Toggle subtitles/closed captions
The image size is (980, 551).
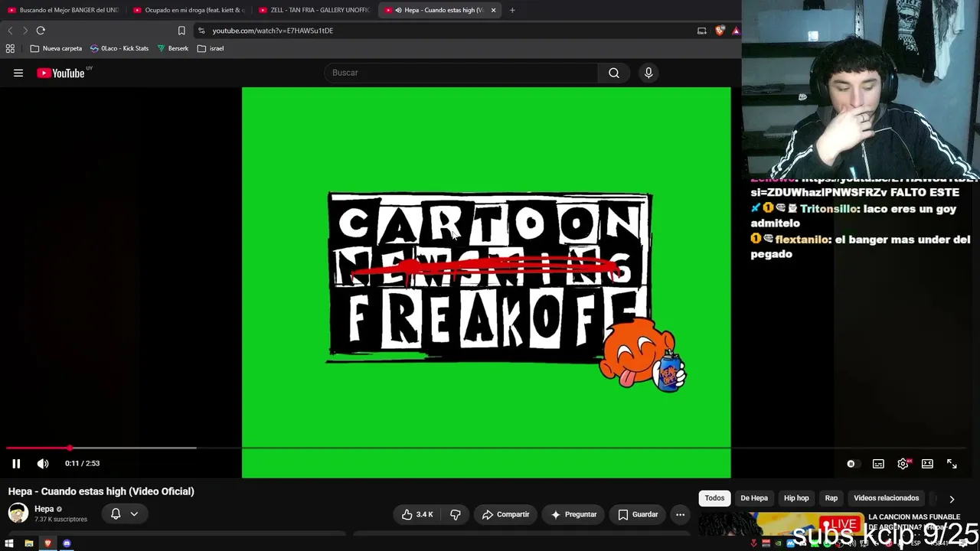878,464
